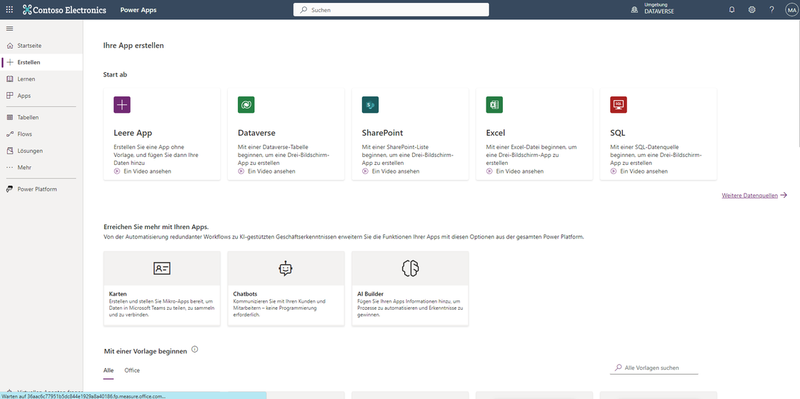Click the AI Builder brain icon
This screenshot has width=800, height=399.
(x=410, y=268)
